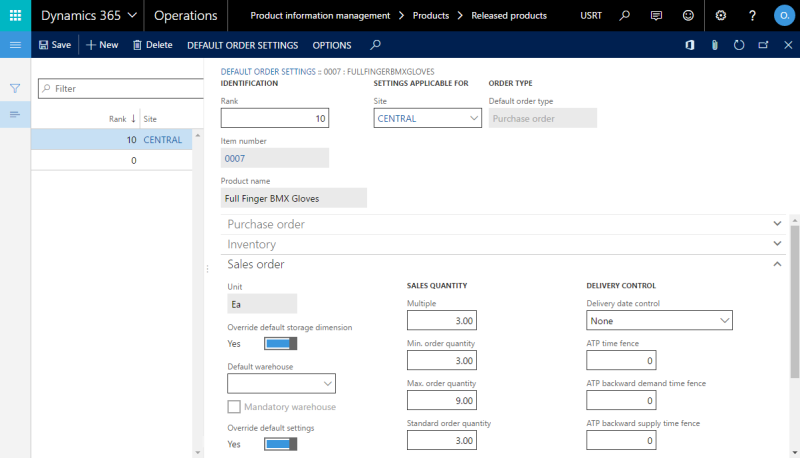Click in the Filter search box
Viewport: 800px width, 458px height.
(x=121, y=89)
